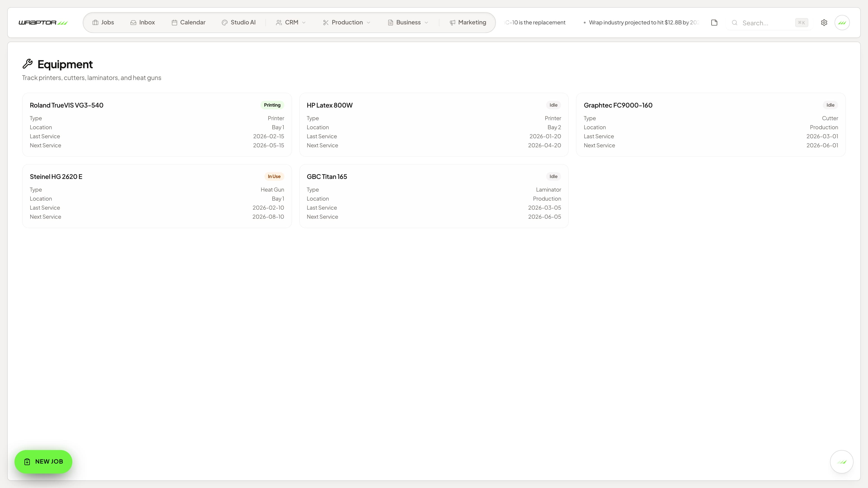Click the Production scissors icon
This screenshot has width=868, height=488.
[325, 23]
